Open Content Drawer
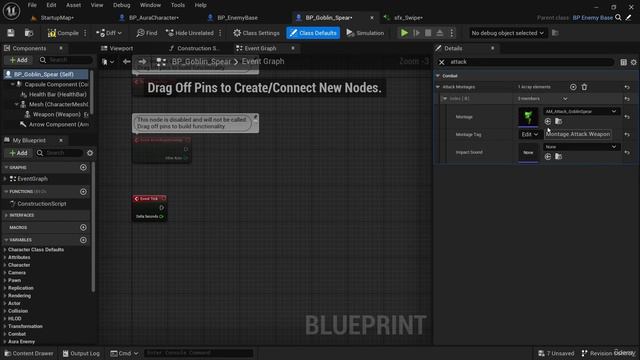This screenshot has width=640, height=360. click(x=29, y=353)
